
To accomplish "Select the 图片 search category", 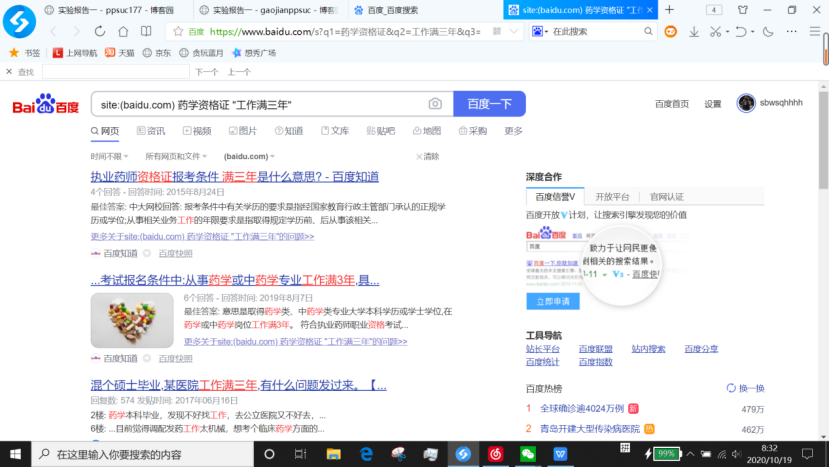I will pyautogui.click(x=243, y=131).
